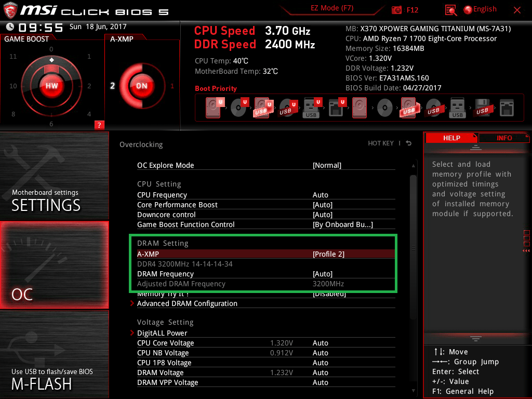Viewport: 532px width, 399px height.
Task: Switch to EZ Mode (F7)
Action: coord(332,8)
